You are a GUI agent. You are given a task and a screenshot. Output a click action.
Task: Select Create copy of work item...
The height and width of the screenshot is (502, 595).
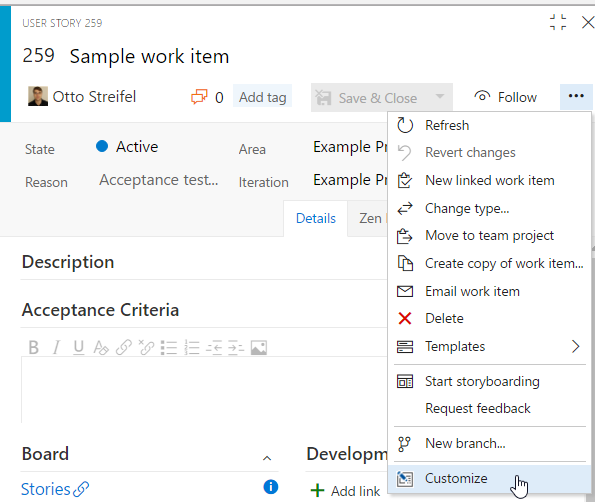[x=490, y=263]
